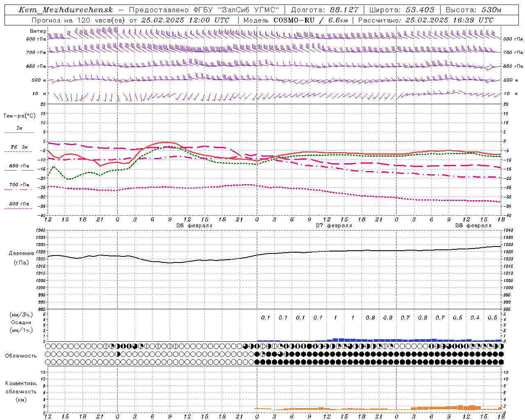525x420 pixels.
Task: Click the 'Давление' pressure panel label
Action: tap(21, 253)
